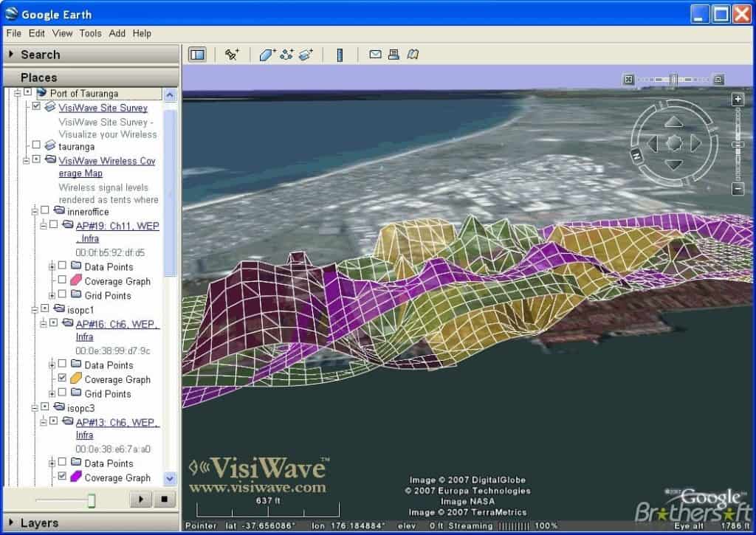Image resolution: width=756 pixels, height=535 pixels.
Task: Open the AP#19: Ch11, WEP link
Action: pyautogui.click(x=117, y=232)
